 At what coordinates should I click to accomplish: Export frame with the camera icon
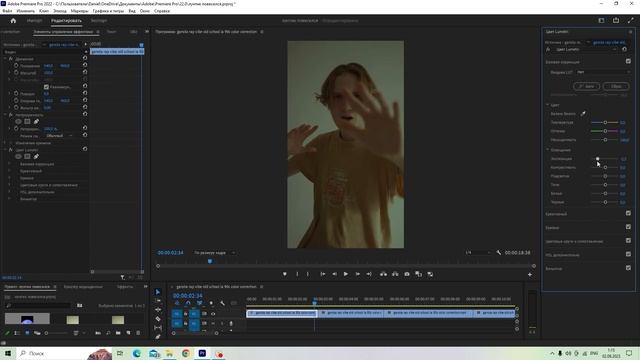point(407,274)
